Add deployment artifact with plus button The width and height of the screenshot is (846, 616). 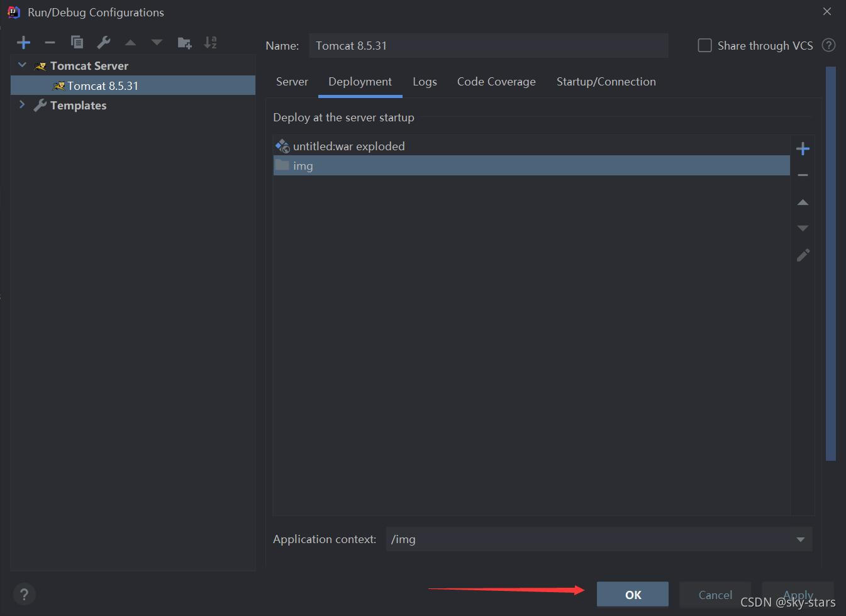[x=803, y=149]
